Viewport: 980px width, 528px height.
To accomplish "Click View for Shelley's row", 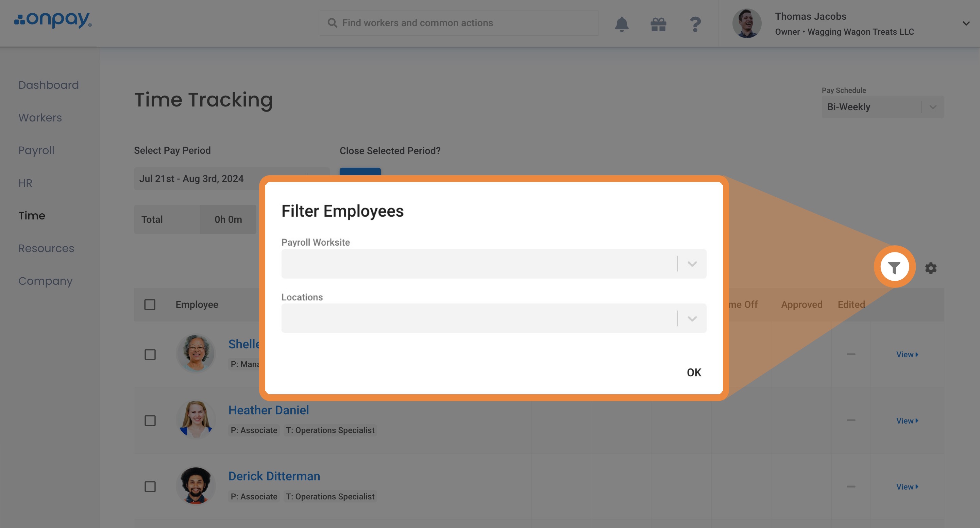I will coord(907,354).
